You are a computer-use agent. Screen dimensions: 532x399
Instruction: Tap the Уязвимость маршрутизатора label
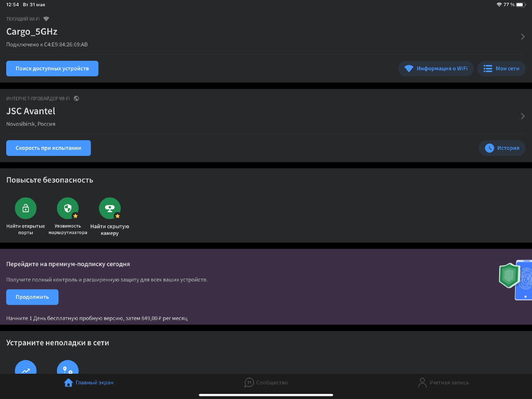click(68, 229)
